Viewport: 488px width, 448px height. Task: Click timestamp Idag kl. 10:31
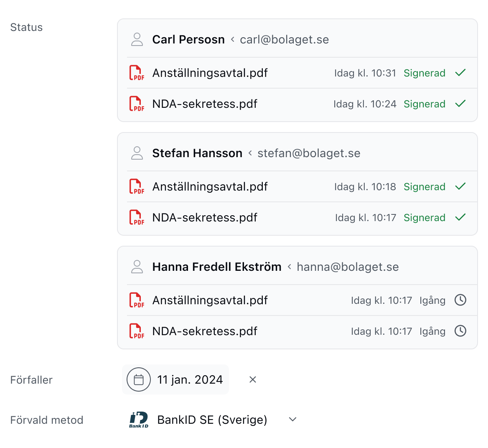tap(365, 73)
